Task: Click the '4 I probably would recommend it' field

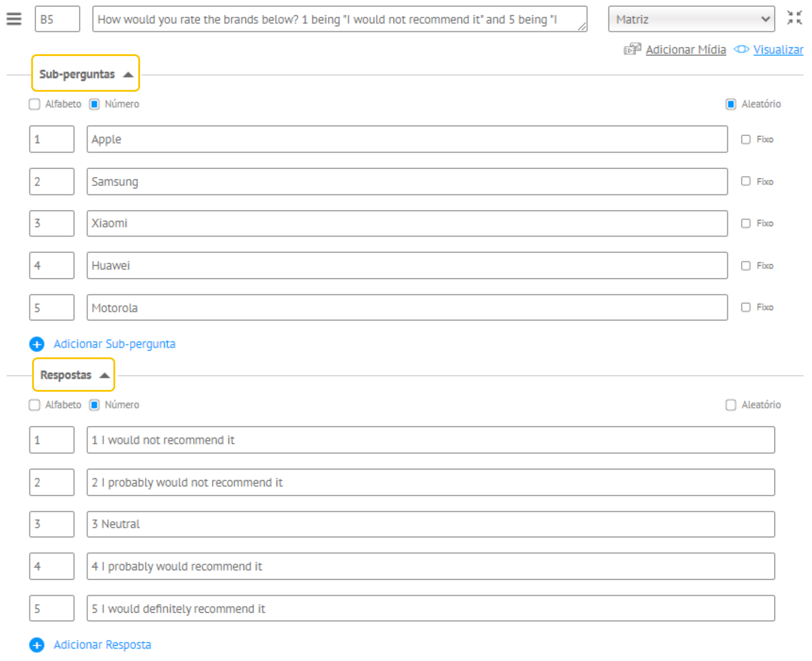Action: pyautogui.click(x=431, y=566)
